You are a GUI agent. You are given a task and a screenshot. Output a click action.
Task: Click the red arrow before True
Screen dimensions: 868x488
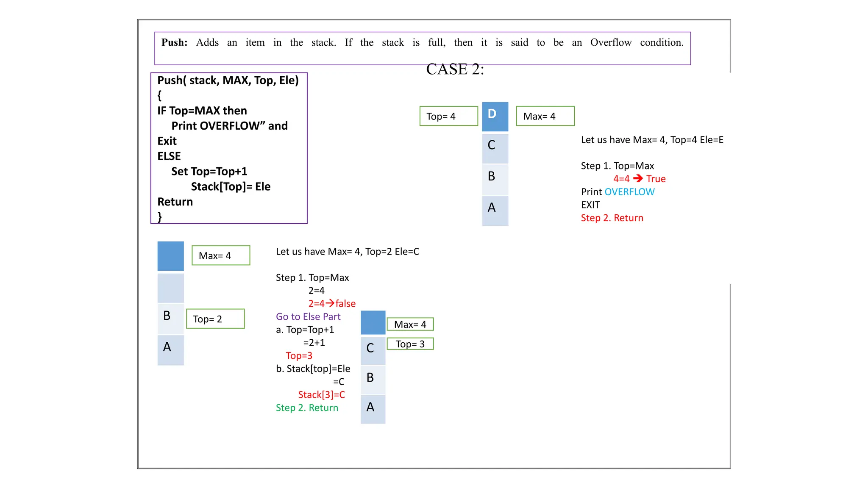[638, 178]
